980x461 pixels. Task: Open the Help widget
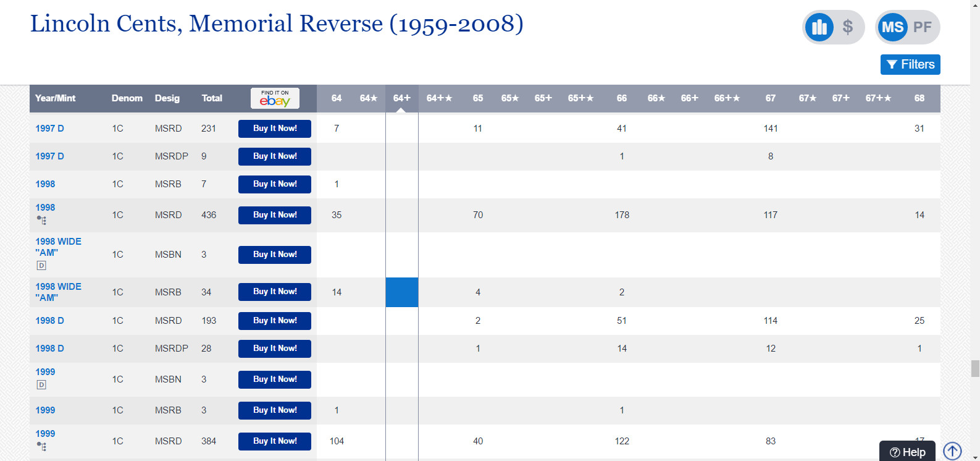click(x=907, y=452)
